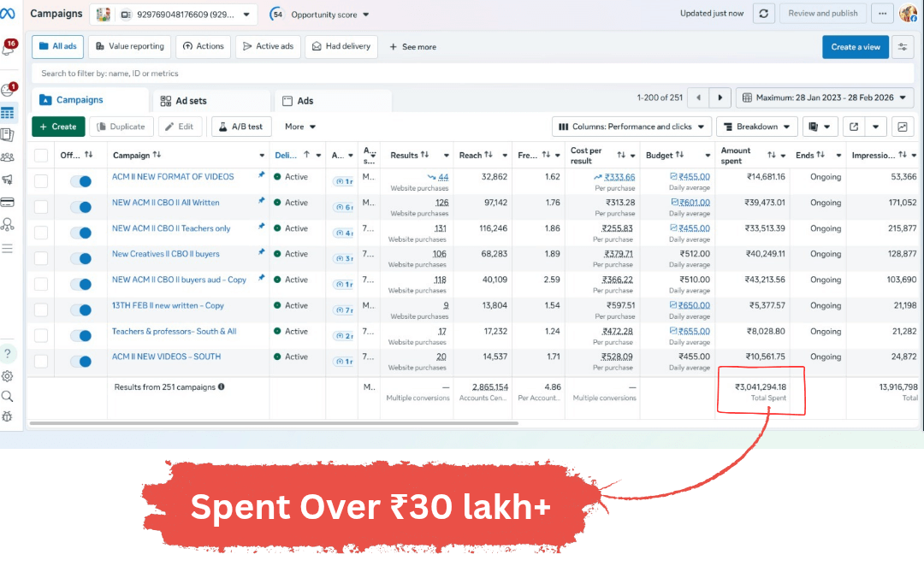Open Columns: Performance and clicks dropdown
This screenshot has width=924, height=566.
[631, 127]
